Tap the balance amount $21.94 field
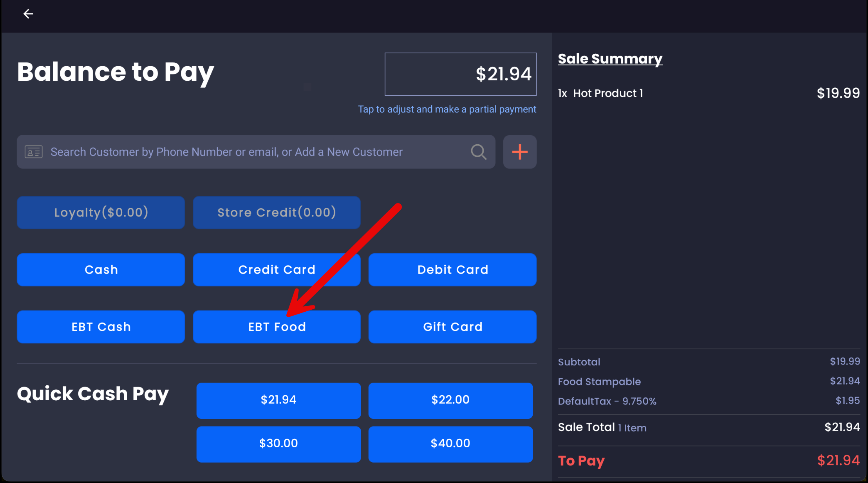Image resolution: width=868 pixels, height=483 pixels. [460, 74]
